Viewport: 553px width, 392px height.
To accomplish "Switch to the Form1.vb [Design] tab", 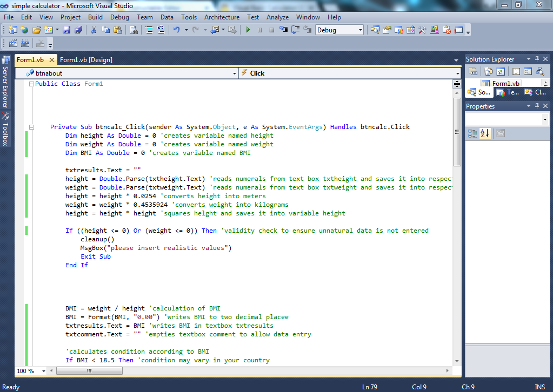I will click(x=86, y=60).
